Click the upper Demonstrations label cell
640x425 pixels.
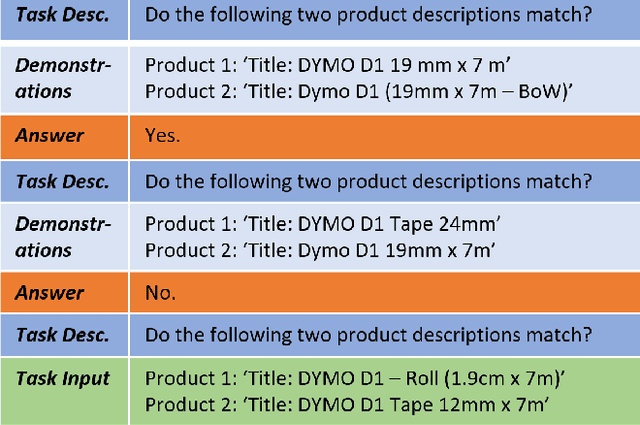click(63, 78)
